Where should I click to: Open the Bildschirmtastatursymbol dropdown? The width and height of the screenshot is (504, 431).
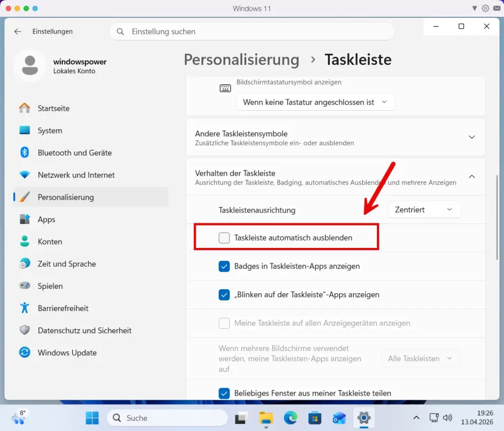[315, 102]
